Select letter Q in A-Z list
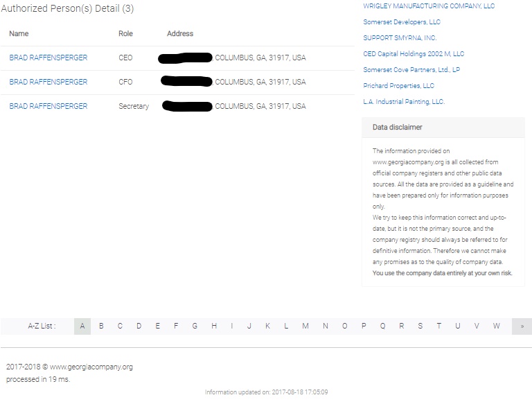 coord(382,326)
